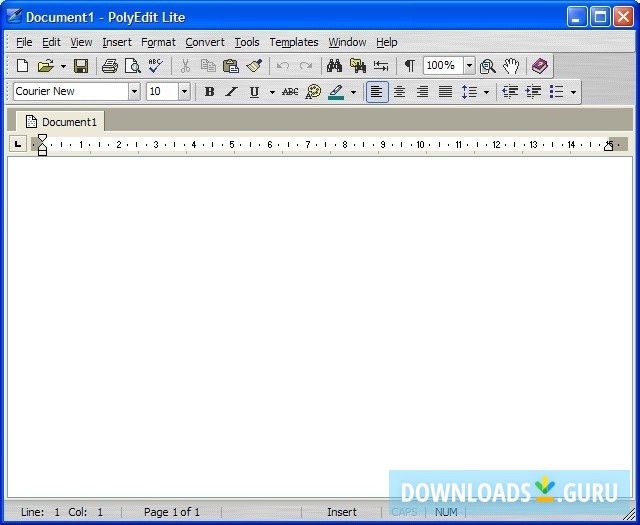The width and height of the screenshot is (640, 525).
Task: Open the Convert menu
Action: pos(205,42)
